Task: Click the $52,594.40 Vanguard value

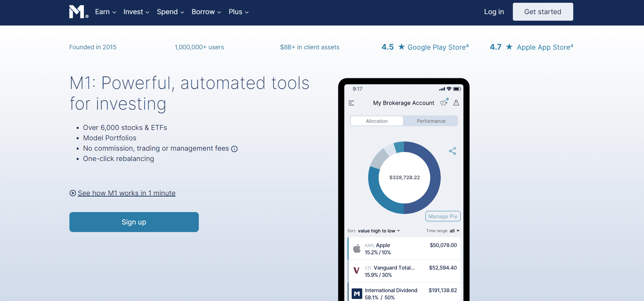Action: 443,268
